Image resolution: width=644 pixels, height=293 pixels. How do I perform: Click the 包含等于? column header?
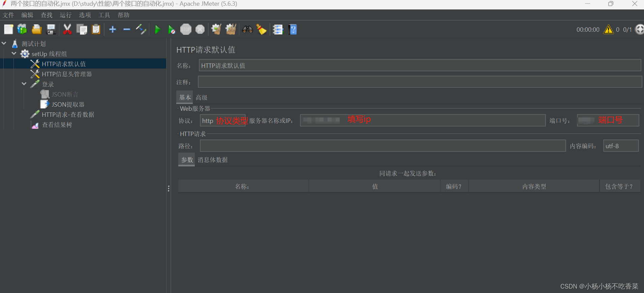click(620, 186)
